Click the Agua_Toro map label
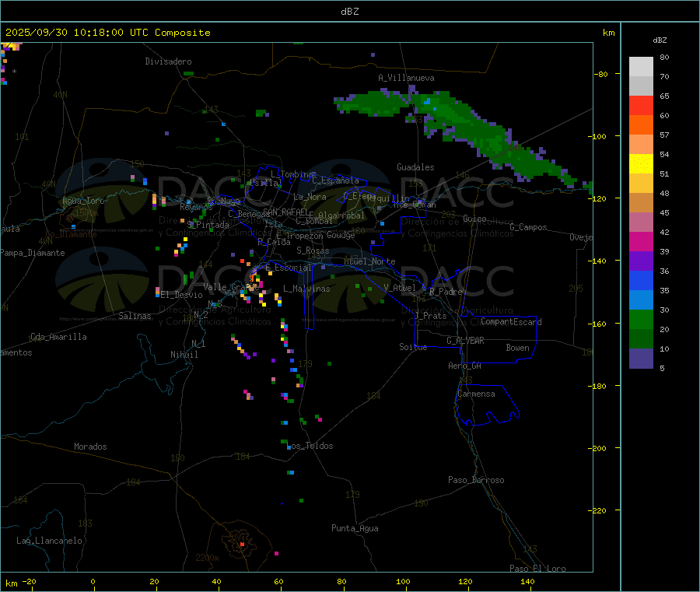Screen dimensions: 700x592 pos(83,201)
